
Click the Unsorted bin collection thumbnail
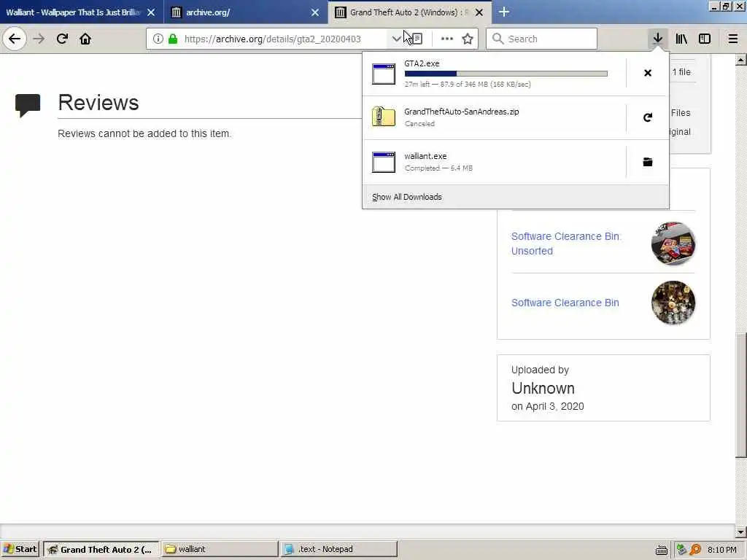(673, 244)
